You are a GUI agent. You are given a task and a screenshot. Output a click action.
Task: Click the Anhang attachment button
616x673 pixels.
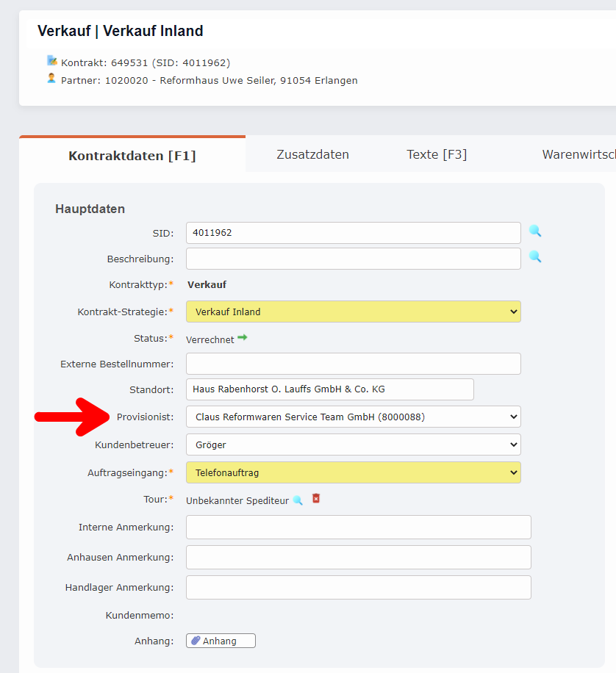pos(220,640)
